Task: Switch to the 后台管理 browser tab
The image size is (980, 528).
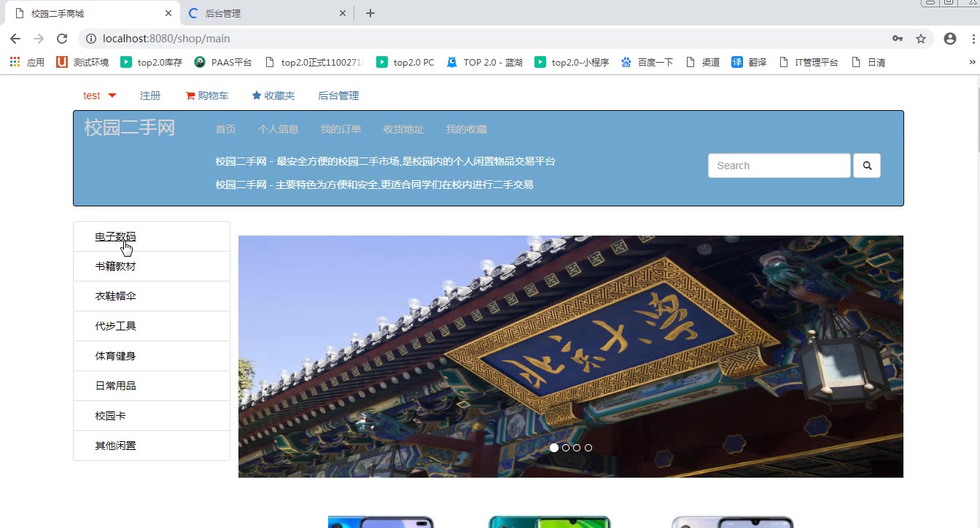Action: coord(266,13)
